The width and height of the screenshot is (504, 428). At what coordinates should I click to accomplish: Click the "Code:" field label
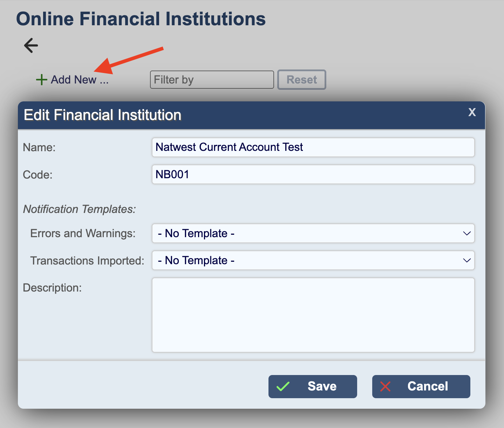[38, 175]
